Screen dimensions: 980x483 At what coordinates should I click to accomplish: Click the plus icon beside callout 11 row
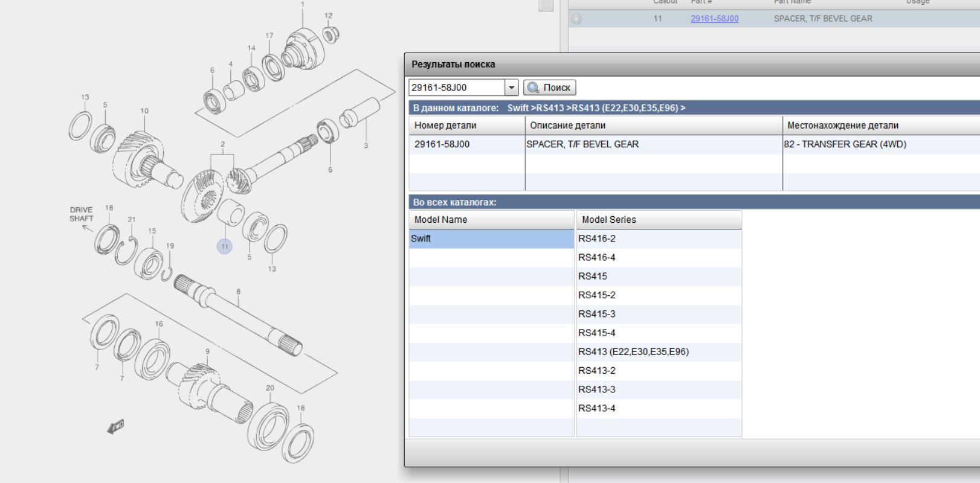(x=576, y=19)
